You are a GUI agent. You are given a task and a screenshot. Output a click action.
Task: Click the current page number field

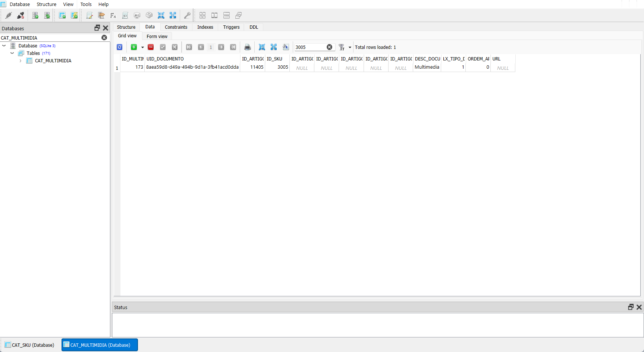click(211, 47)
